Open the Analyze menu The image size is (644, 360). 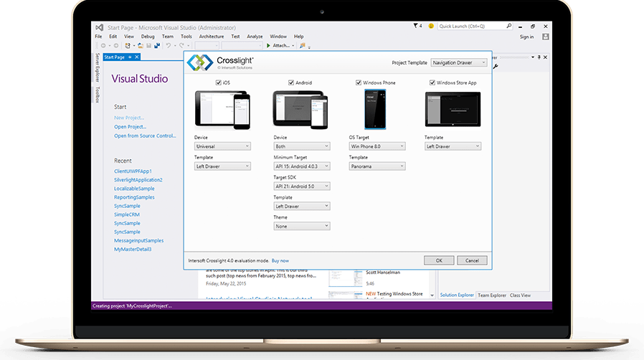tap(255, 37)
